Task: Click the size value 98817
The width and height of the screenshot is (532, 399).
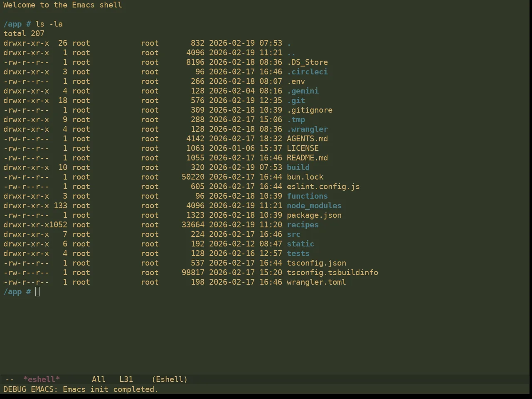Action: pyautogui.click(x=193, y=273)
